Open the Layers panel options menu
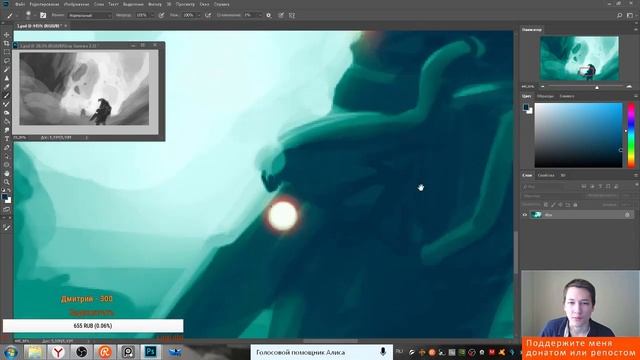The image size is (640, 360). [x=636, y=175]
